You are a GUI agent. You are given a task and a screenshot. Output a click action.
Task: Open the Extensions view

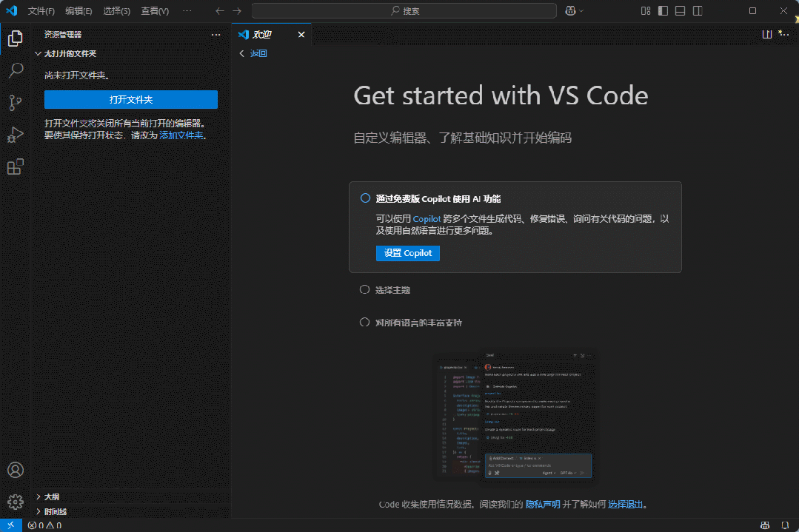pos(16,166)
